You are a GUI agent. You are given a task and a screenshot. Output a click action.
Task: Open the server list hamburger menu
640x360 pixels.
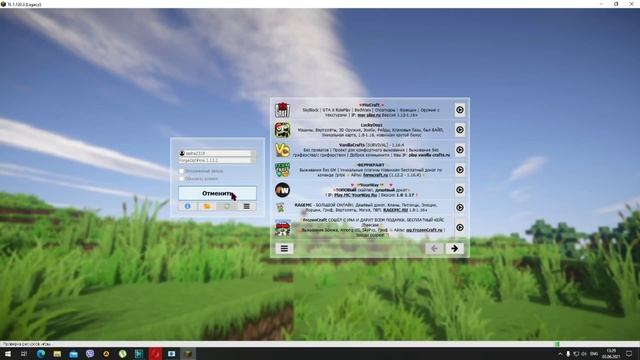284,248
